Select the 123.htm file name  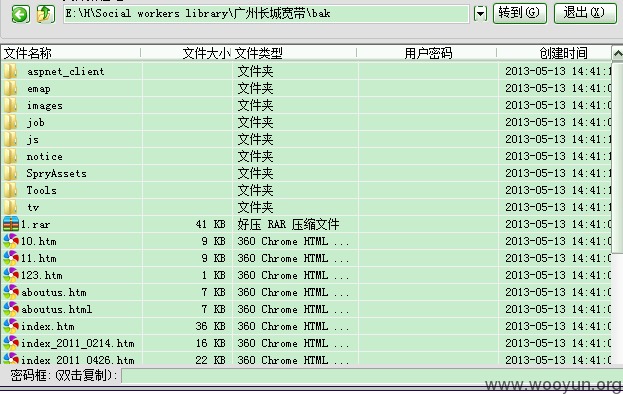(x=42, y=275)
